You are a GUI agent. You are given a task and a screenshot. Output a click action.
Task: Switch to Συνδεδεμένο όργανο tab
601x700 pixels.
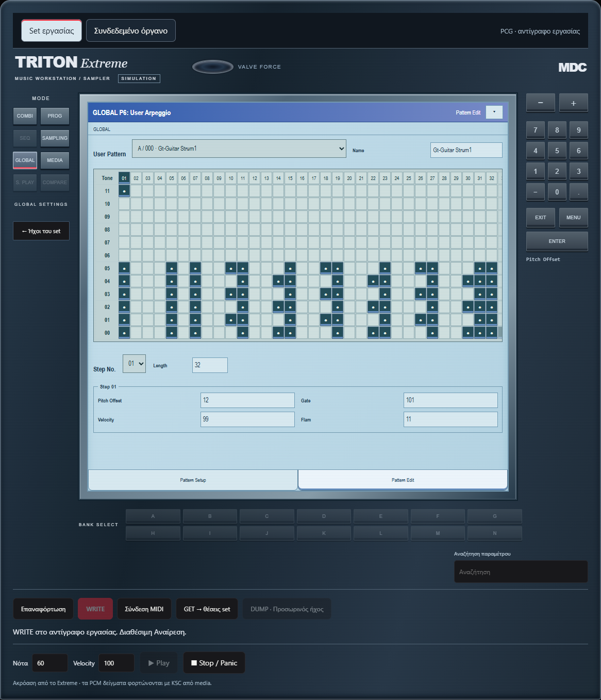(131, 30)
